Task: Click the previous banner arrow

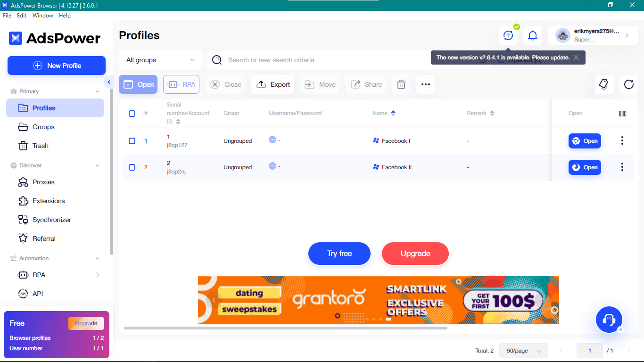Action: tap(214, 300)
